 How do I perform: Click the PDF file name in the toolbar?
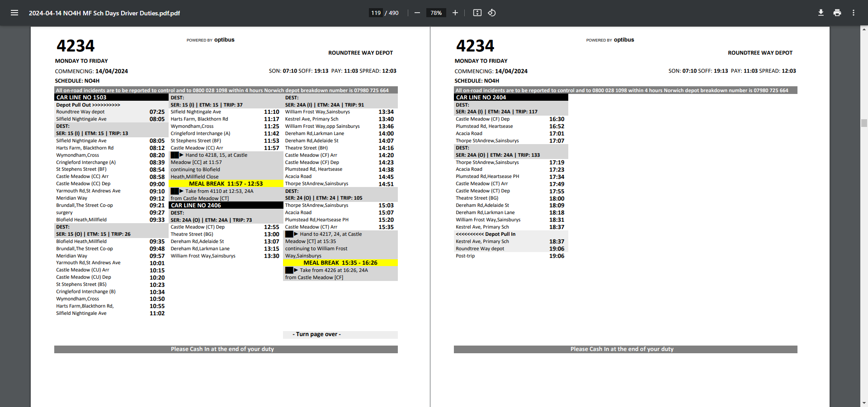pyautogui.click(x=104, y=13)
